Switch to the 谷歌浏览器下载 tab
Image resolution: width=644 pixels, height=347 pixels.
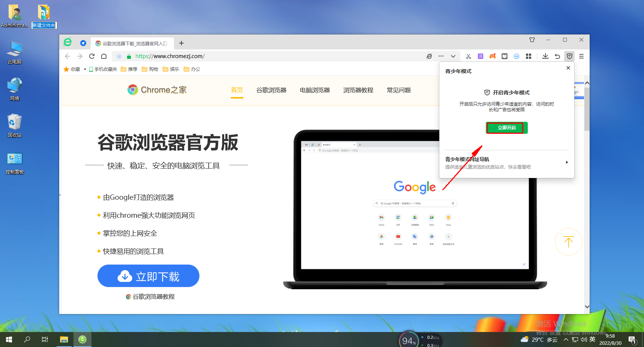click(x=132, y=43)
